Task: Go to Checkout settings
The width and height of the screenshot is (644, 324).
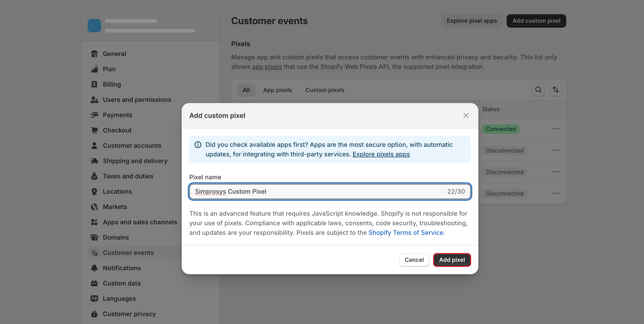Action: 117,130
